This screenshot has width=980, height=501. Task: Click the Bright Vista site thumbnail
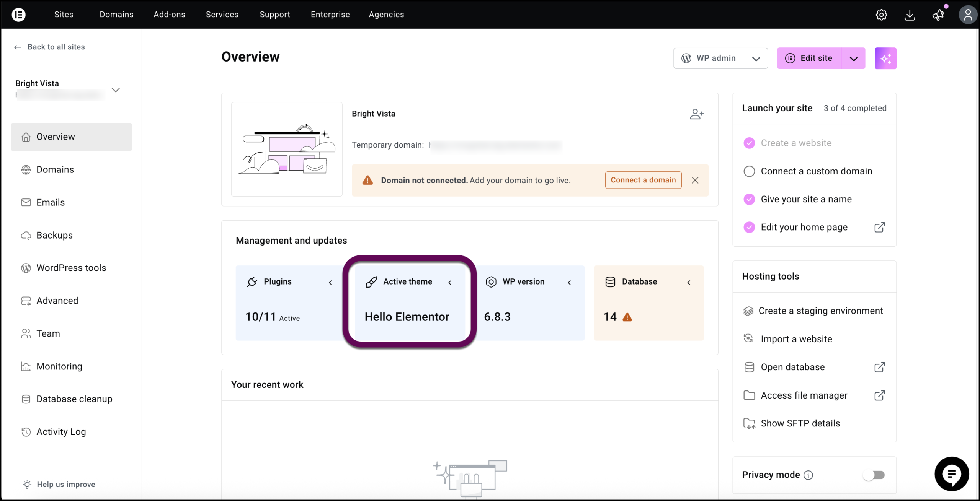pos(287,149)
